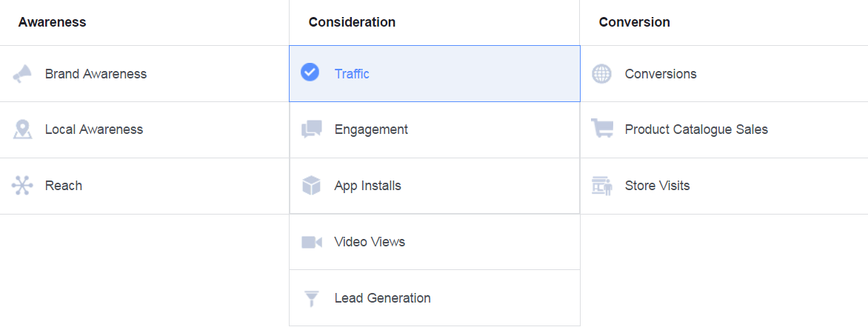The width and height of the screenshot is (868, 327).
Task: Click the Reach network nodes icon
Action: (x=22, y=186)
